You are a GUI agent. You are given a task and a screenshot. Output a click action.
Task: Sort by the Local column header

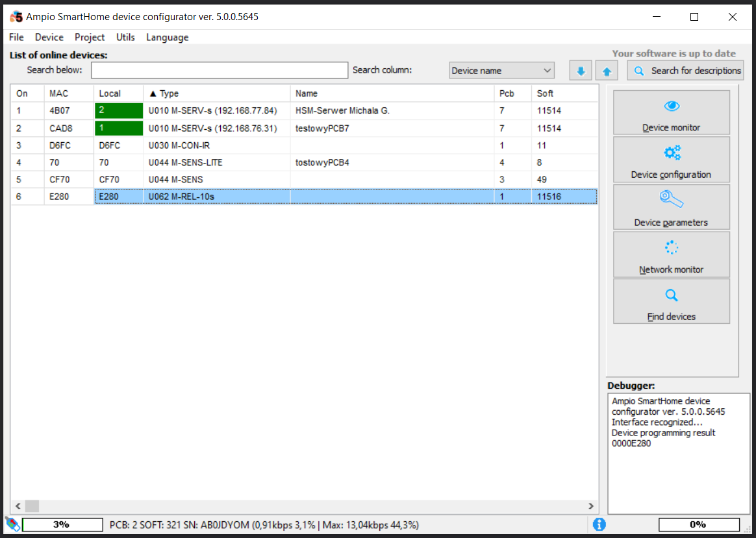[x=119, y=93]
